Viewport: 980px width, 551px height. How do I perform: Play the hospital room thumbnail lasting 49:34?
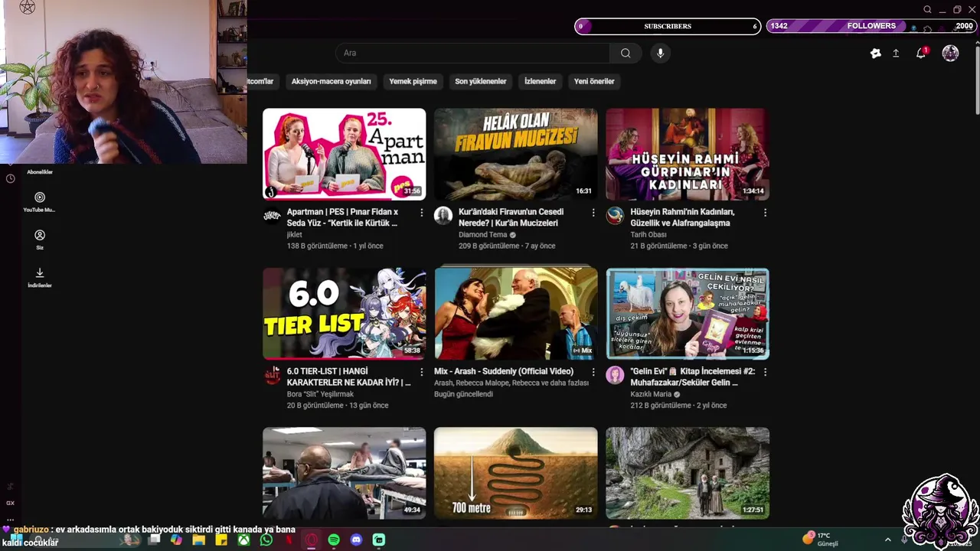[x=345, y=473]
